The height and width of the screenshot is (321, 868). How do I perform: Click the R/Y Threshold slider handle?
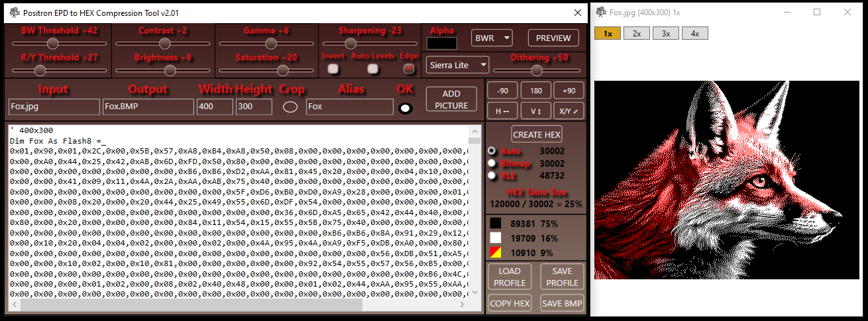[x=40, y=70]
